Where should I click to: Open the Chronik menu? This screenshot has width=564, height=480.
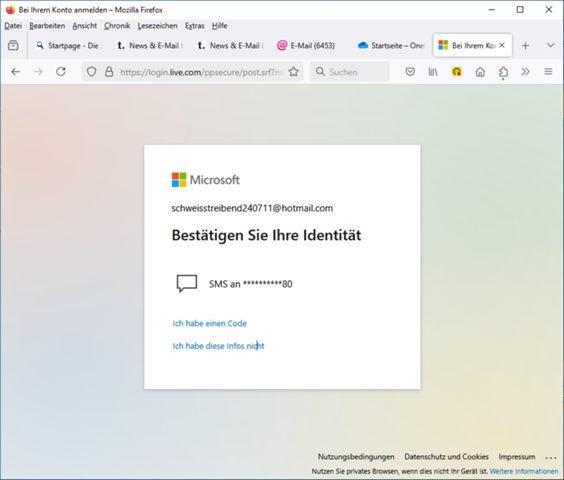point(117,26)
